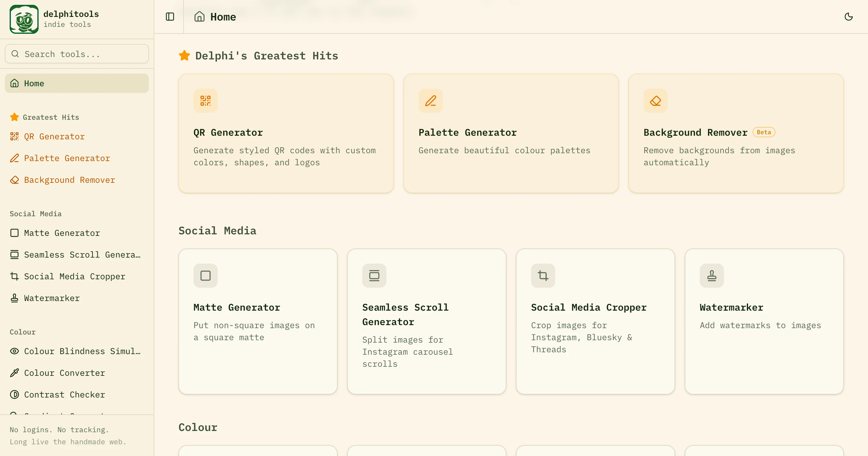Open the Matte Generator card
Screen dimensions: 868x456
[x=258, y=321]
